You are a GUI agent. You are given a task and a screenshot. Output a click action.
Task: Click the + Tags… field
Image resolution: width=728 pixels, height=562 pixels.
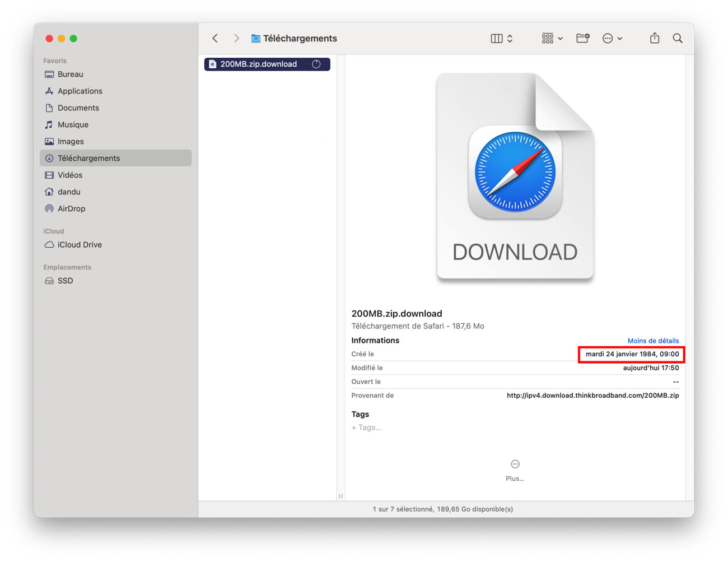coord(366,428)
